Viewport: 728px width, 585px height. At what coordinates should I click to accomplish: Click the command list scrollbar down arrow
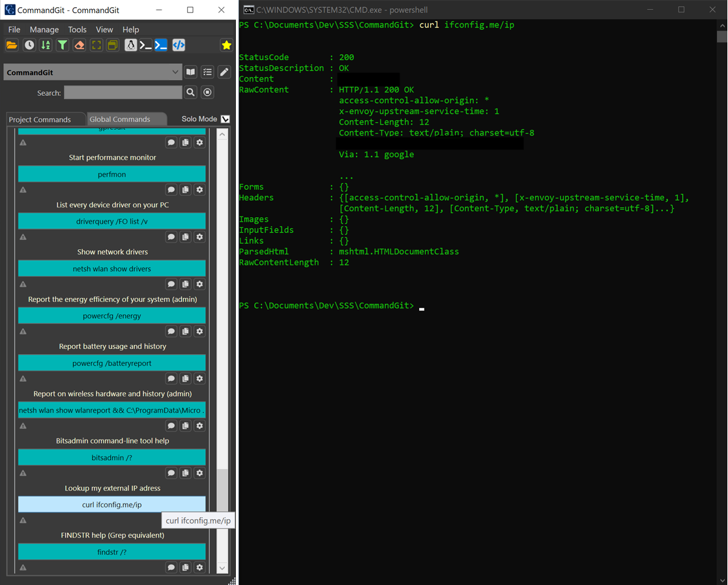click(x=222, y=567)
